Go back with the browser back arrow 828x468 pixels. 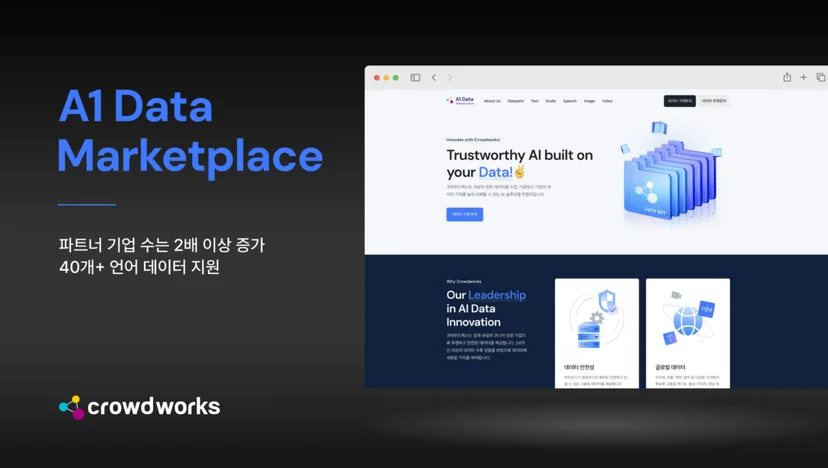(x=434, y=78)
